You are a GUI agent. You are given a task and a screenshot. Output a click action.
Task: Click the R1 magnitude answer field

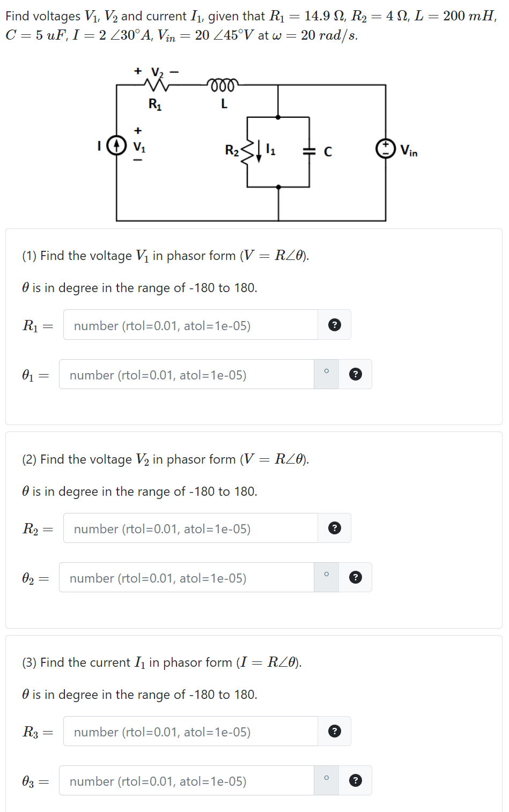pos(190,325)
